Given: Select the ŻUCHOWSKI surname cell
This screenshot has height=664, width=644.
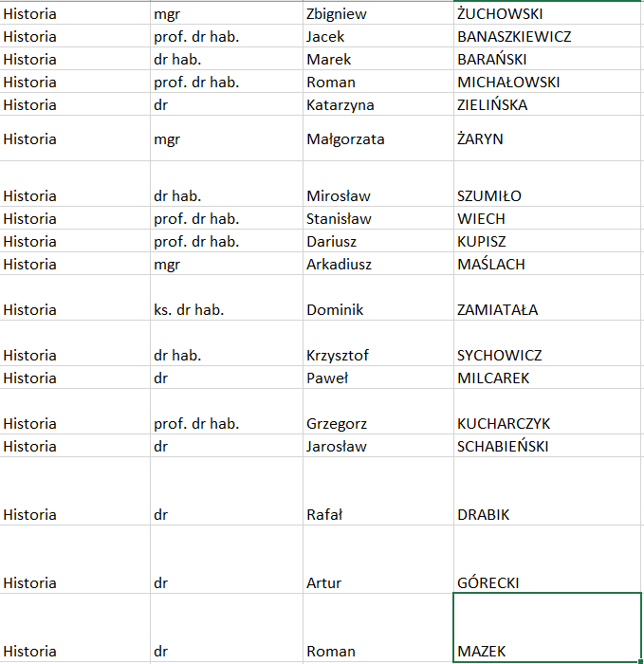Looking at the screenshot, I should pos(500,14).
